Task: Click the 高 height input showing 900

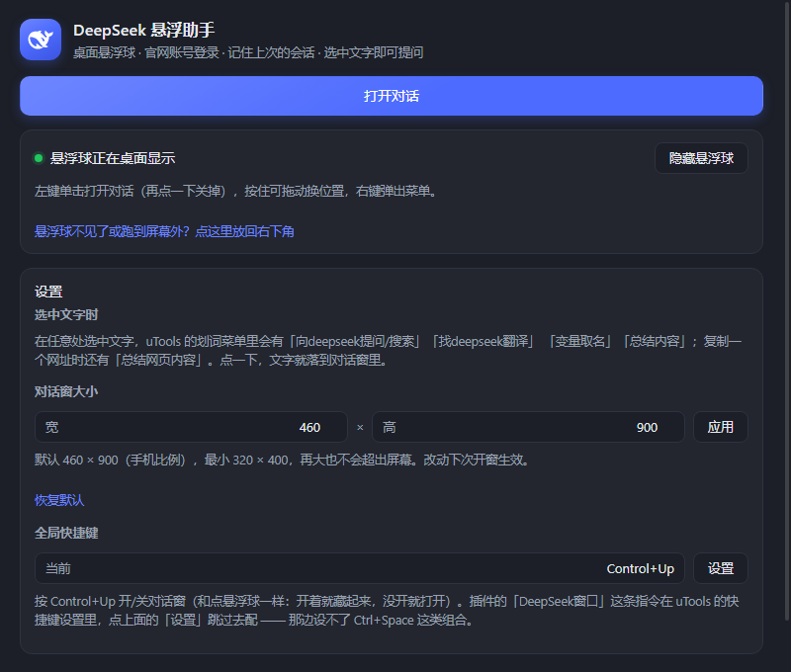Action: coord(528,427)
